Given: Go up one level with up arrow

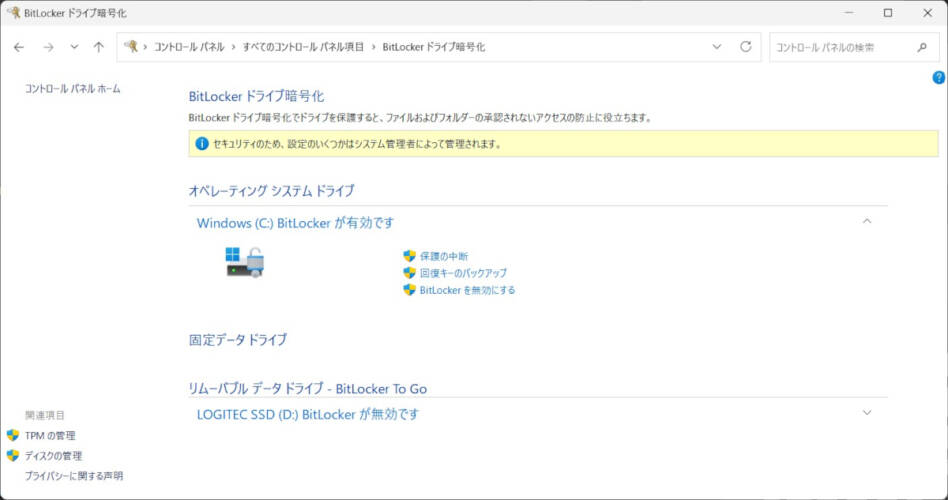Looking at the screenshot, I should coord(99,47).
